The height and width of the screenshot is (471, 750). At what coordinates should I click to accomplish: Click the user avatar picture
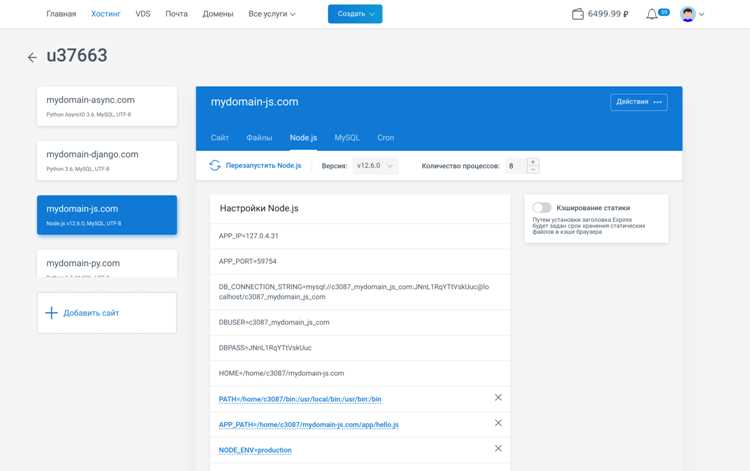click(x=688, y=14)
